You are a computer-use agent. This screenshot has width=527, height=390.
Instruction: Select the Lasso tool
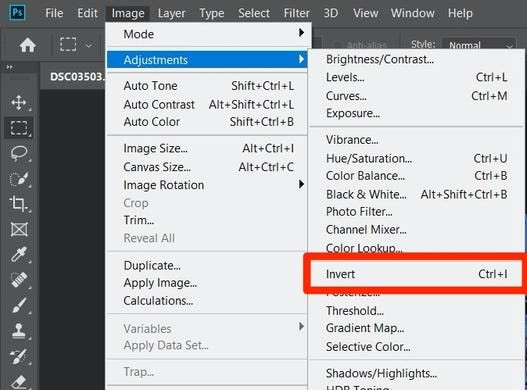pyautogui.click(x=19, y=153)
